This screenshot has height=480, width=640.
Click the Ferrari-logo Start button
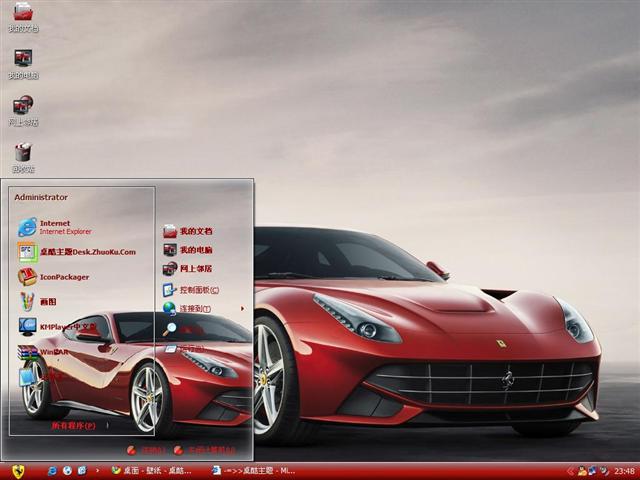18,471
